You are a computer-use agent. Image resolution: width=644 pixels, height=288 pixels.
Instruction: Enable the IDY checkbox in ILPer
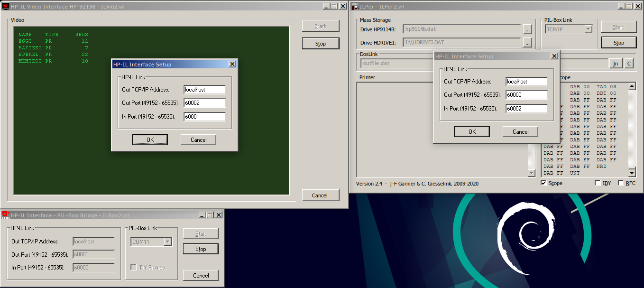pyautogui.click(x=598, y=183)
